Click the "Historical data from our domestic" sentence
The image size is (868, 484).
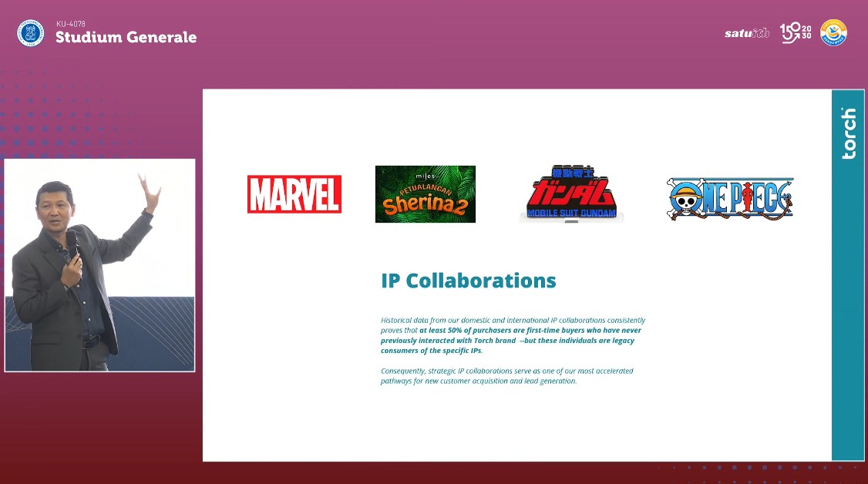[513, 320]
